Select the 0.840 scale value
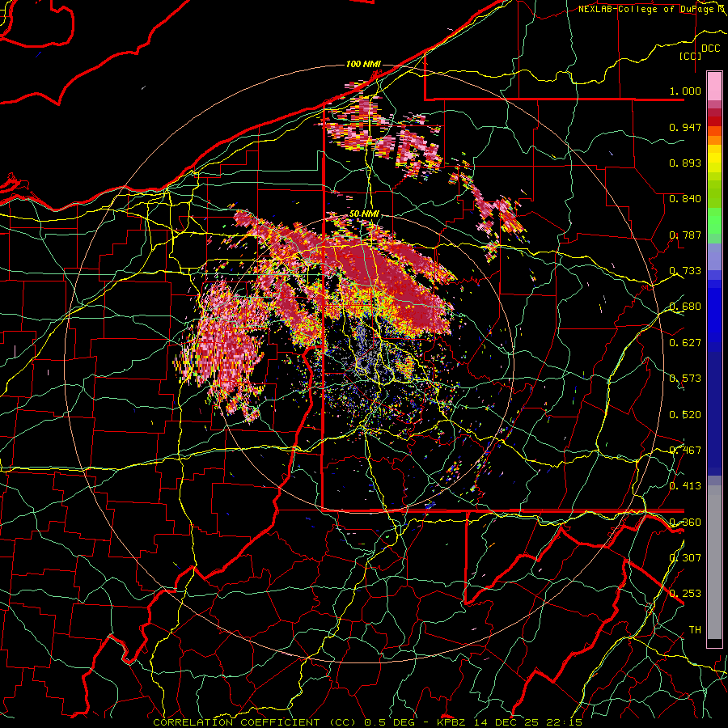 (x=685, y=199)
